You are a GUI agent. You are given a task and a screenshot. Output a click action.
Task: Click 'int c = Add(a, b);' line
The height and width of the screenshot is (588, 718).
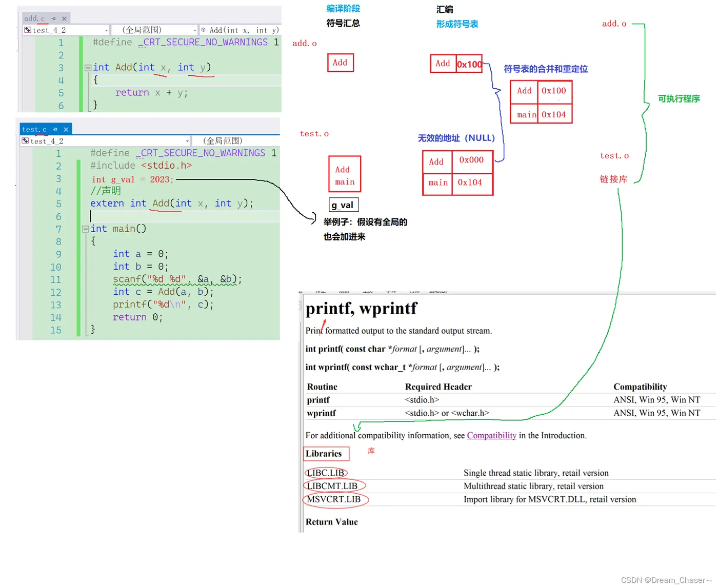tap(163, 292)
